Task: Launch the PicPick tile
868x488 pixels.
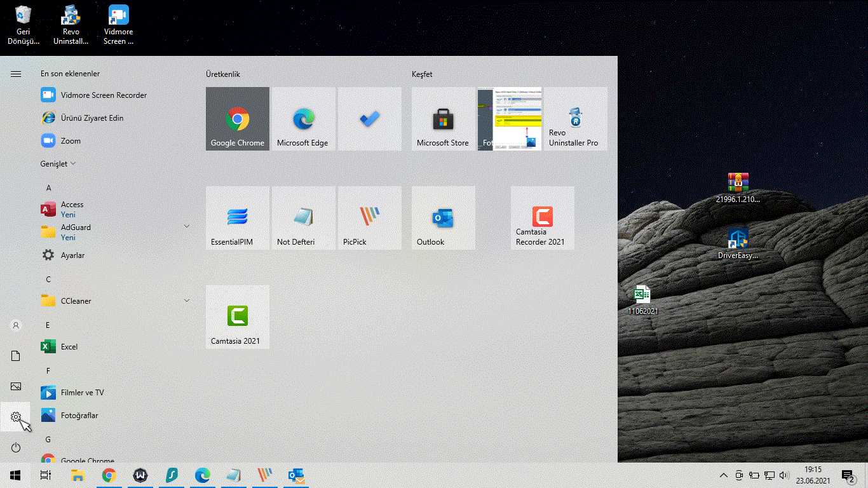Action: 370,218
